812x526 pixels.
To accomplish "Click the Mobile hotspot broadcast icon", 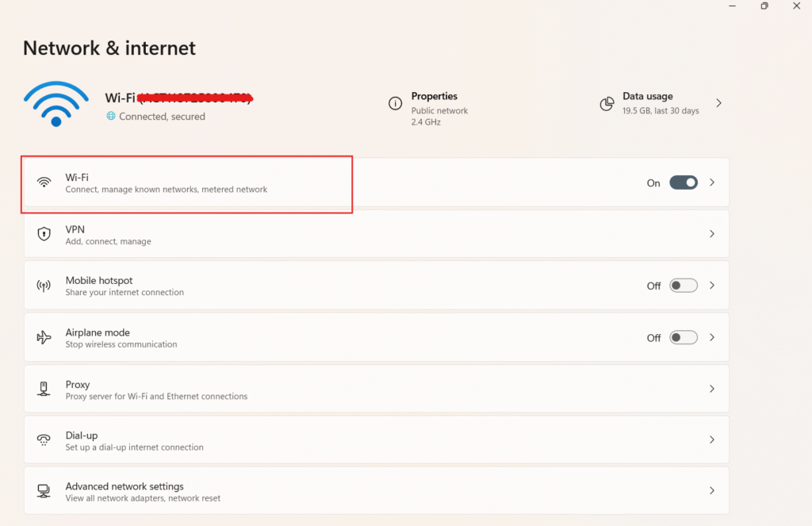I will (x=44, y=286).
